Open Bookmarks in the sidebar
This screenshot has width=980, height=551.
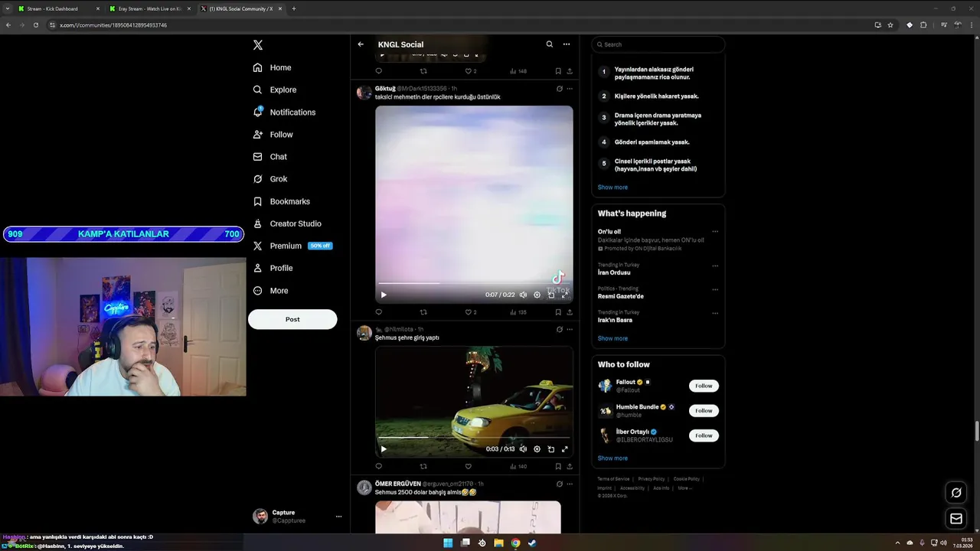coord(282,201)
